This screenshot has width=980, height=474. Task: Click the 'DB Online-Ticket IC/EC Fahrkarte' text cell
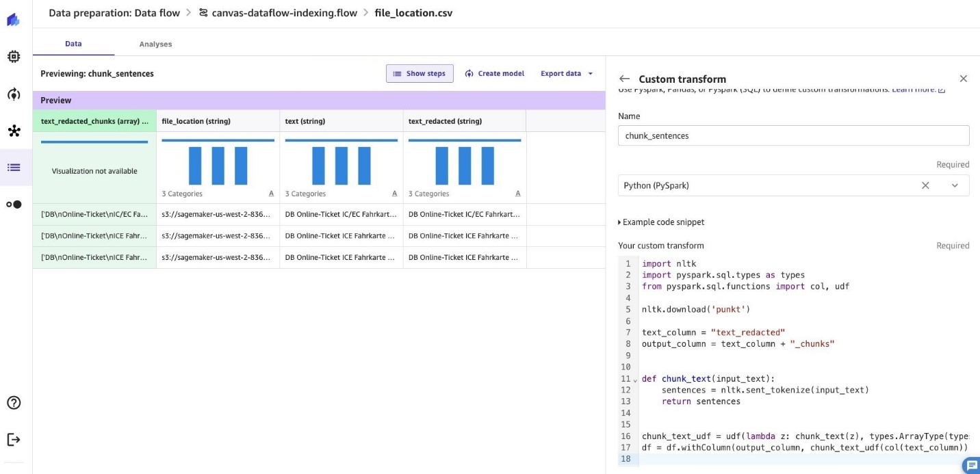pos(341,215)
